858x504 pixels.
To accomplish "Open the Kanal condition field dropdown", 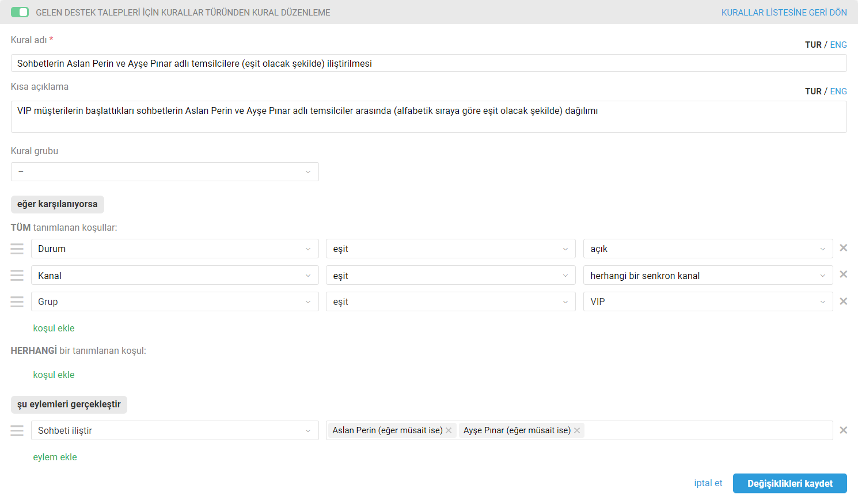I will tap(175, 276).
